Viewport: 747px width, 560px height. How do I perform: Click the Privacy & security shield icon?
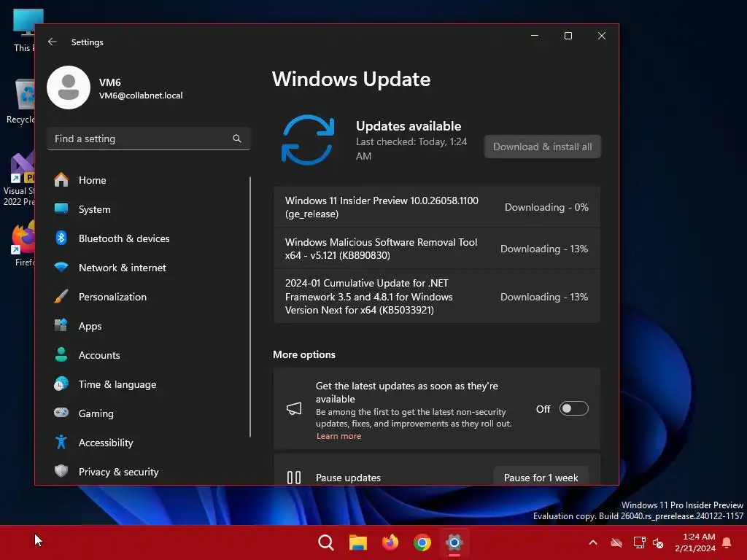(x=61, y=471)
